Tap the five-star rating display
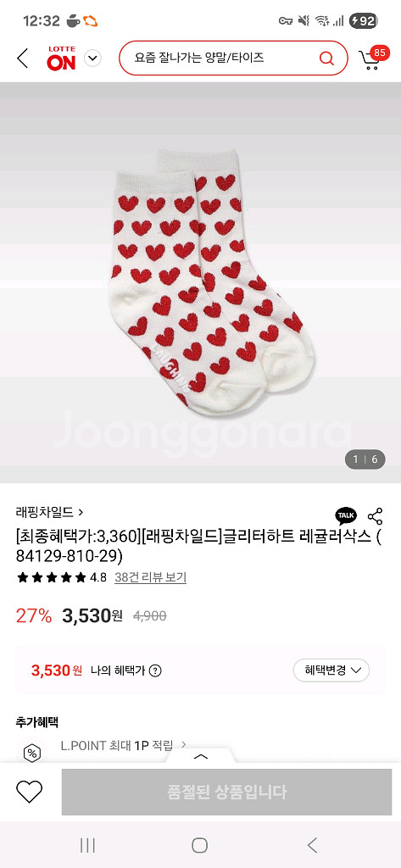Image resolution: width=401 pixels, height=868 pixels. (x=52, y=577)
